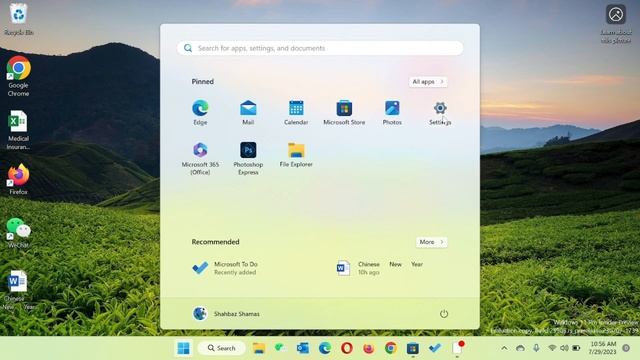Screen dimensions: 640x360
Task: Select the Google Chrome desktop shortcut
Action: click(x=18, y=77)
